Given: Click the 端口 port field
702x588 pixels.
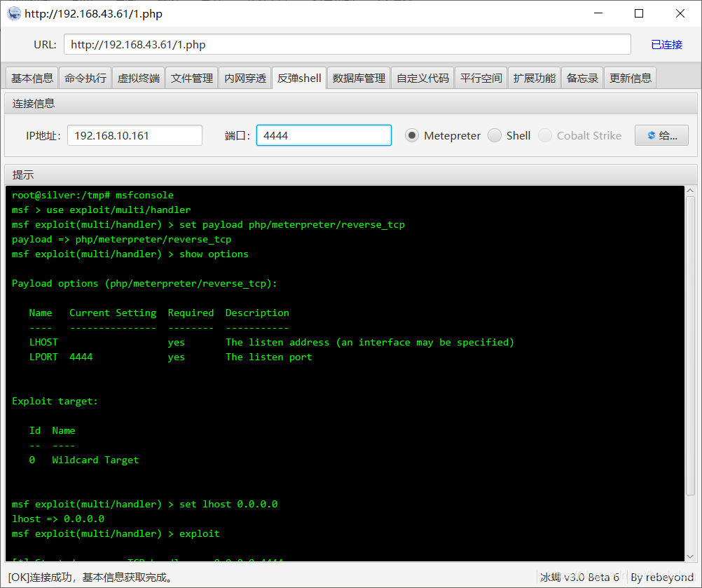Looking at the screenshot, I should pyautogui.click(x=324, y=135).
